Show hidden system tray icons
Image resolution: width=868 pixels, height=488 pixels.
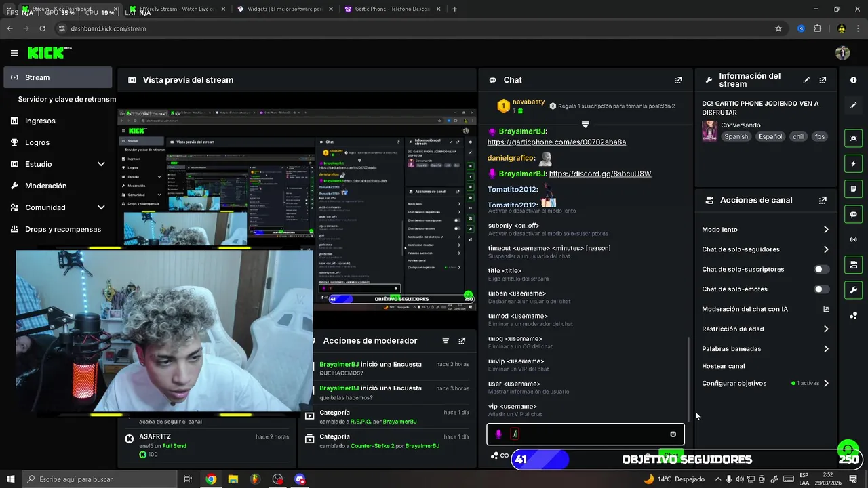[718, 479]
